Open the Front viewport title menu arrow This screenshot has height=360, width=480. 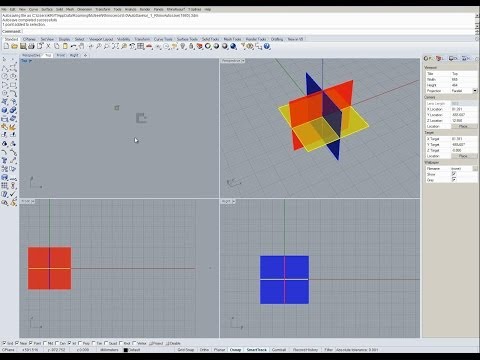(x=33, y=201)
